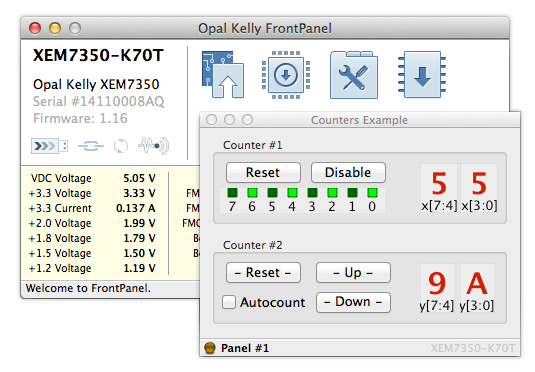This screenshot has width=535, height=372.
Task: Click the USB speed arrows indicator icon
Action: [49, 146]
